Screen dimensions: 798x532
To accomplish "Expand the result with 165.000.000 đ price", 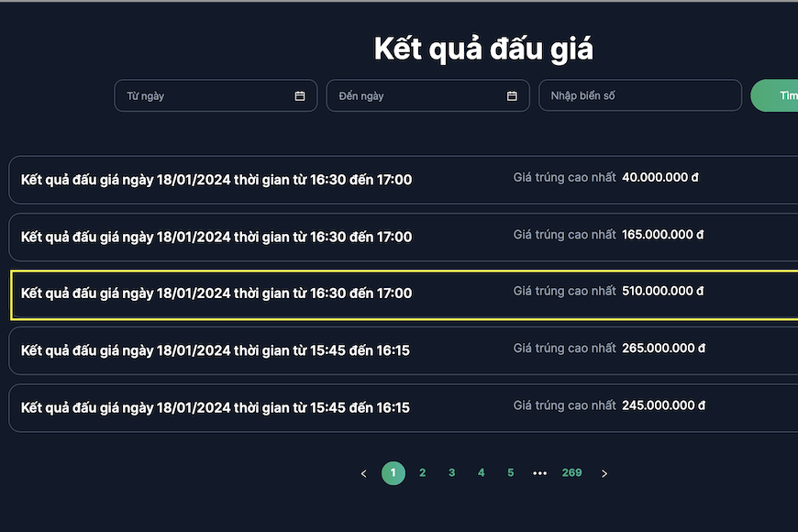I will click(404, 237).
